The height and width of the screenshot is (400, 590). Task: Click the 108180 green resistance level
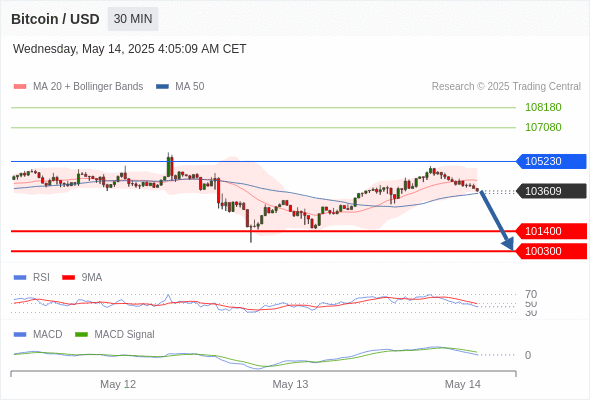click(543, 107)
